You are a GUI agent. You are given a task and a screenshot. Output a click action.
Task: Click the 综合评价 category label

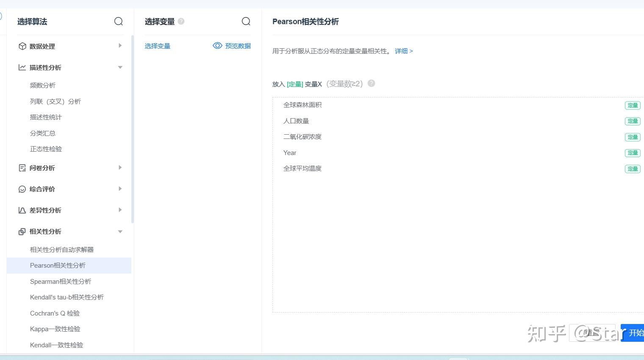pos(42,189)
